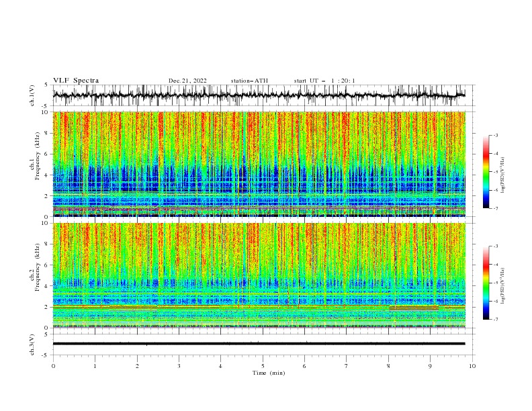Click the ch.1 spectrogram "6" kHz tick label
Screen dimensions: 532x411
coord(47,154)
